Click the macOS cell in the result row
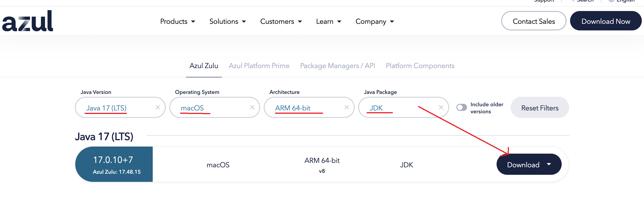This screenshot has height=216, width=644. (218, 165)
